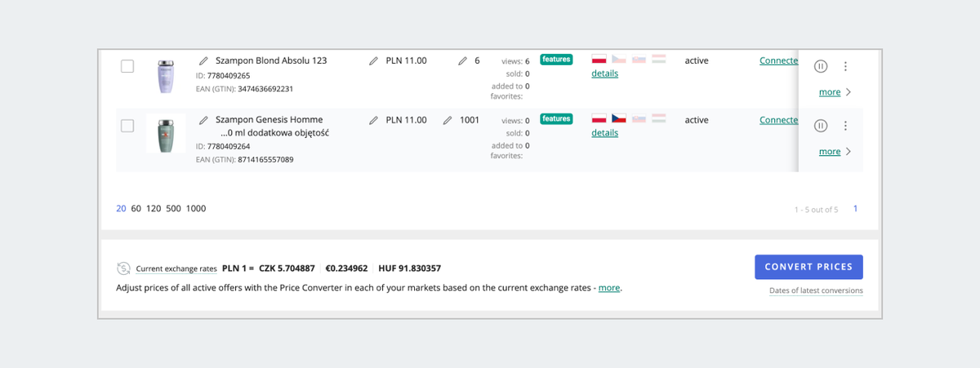Open details link for Szampon Blond Absolu
This screenshot has width=980, height=368.
(605, 73)
